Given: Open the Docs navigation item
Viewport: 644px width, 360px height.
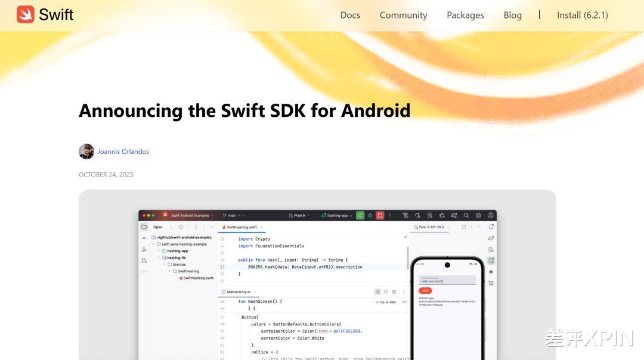Looking at the screenshot, I should click(x=350, y=15).
